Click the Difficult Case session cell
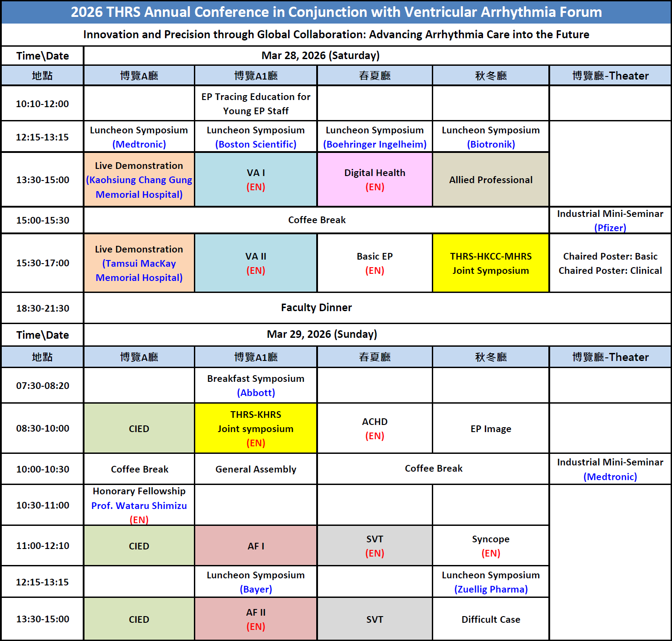 (x=491, y=620)
